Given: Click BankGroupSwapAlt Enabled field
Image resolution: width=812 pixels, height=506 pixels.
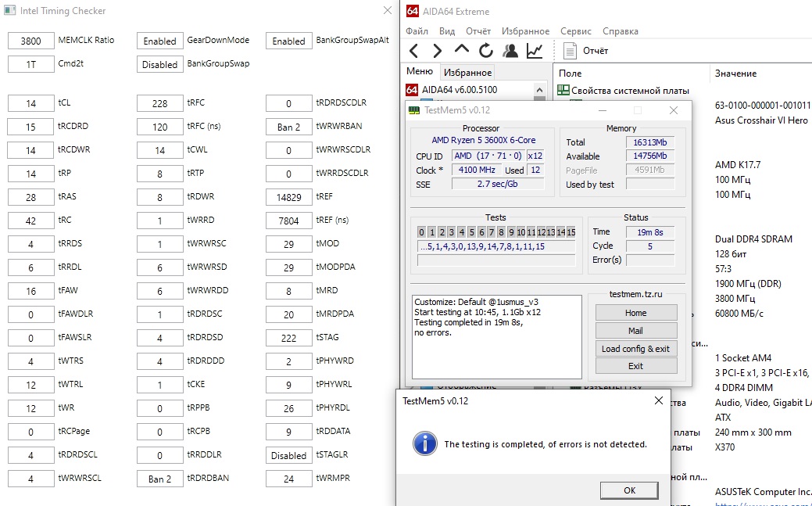Looking at the screenshot, I should point(289,41).
